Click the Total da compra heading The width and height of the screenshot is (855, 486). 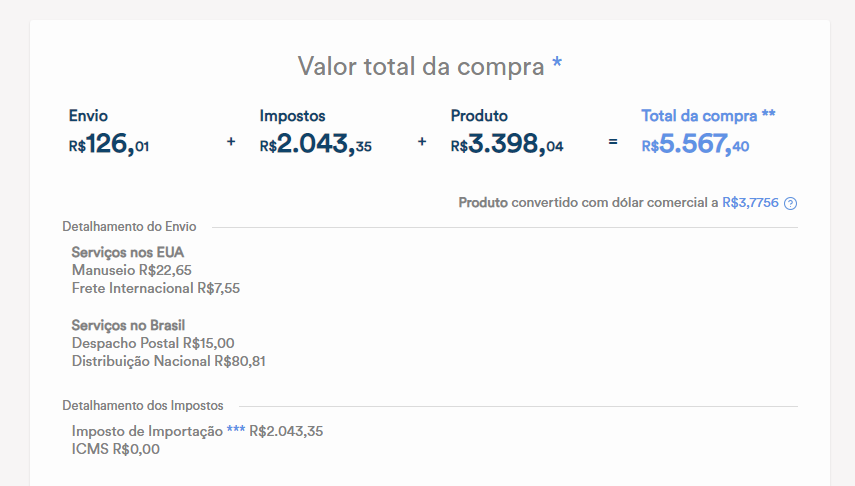[x=707, y=116]
